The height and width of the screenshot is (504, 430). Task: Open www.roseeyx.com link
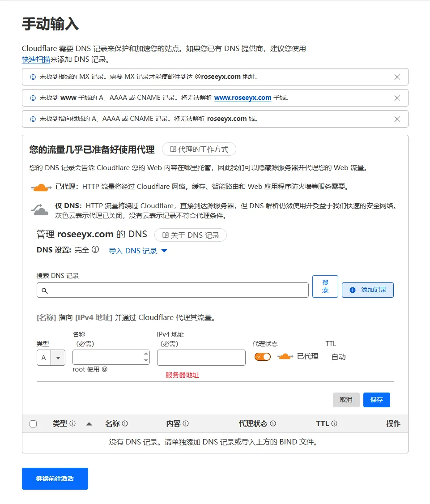click(243, 98)
